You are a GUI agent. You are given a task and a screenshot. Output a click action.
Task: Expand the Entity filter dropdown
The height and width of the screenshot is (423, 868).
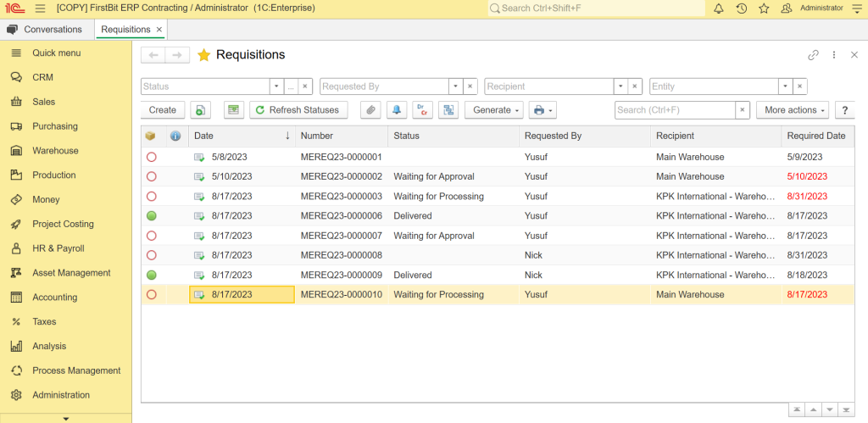(x=786, y=86)
